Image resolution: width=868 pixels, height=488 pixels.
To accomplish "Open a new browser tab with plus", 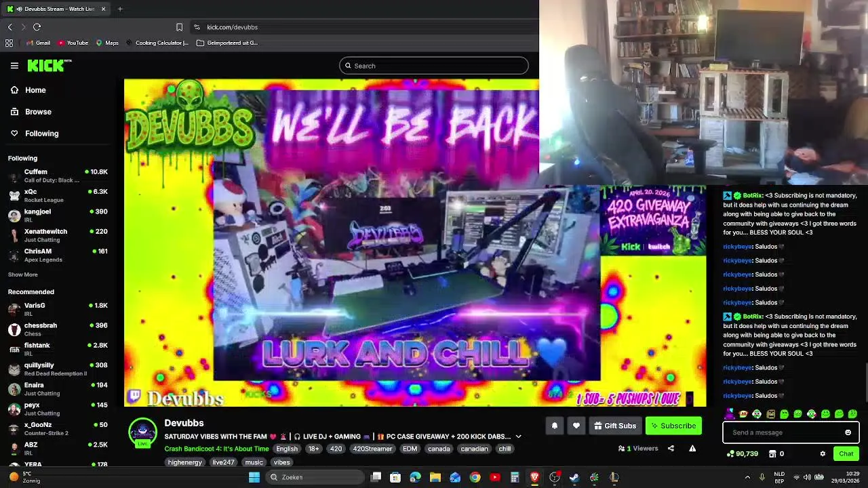I will pyautogui.click(x=120, y=9).
